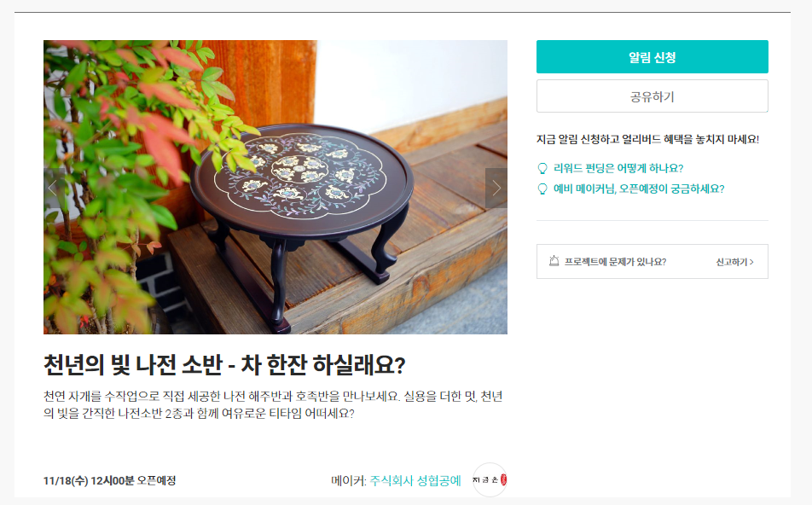Click the chevron after 신고하기

(x=752, y=262)
